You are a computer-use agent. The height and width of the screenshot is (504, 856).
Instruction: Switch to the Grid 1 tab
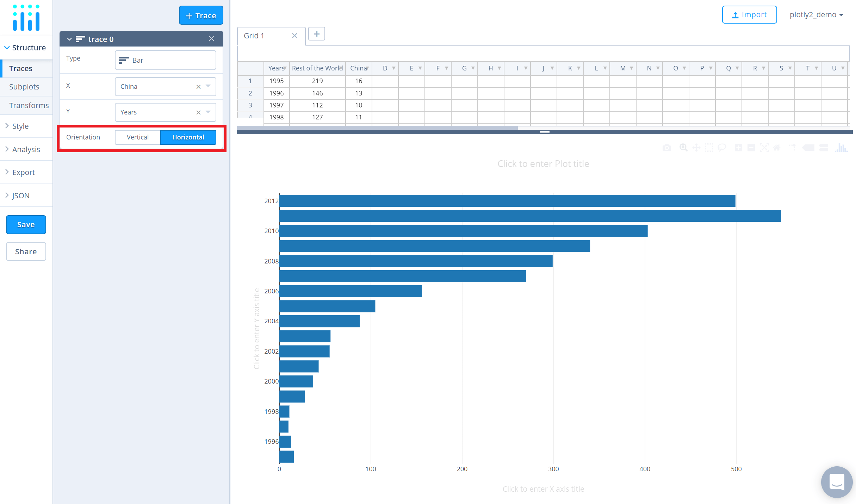point(254,36)
